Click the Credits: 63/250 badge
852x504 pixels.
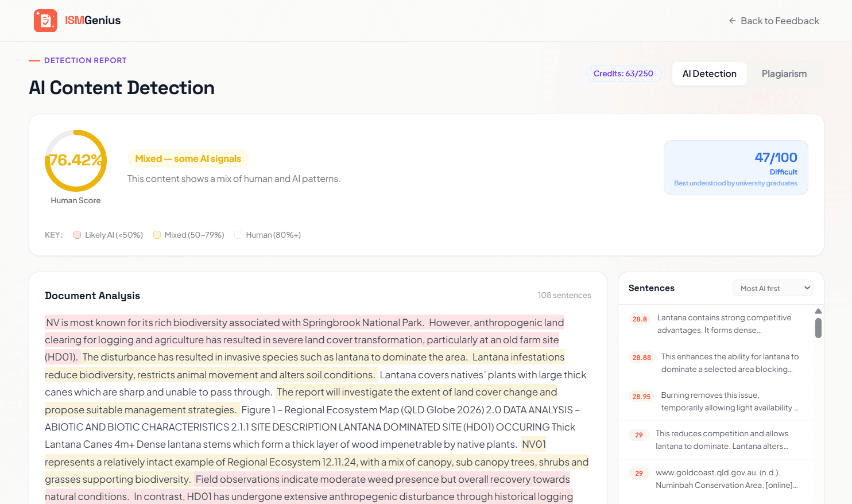click(623, 73)
